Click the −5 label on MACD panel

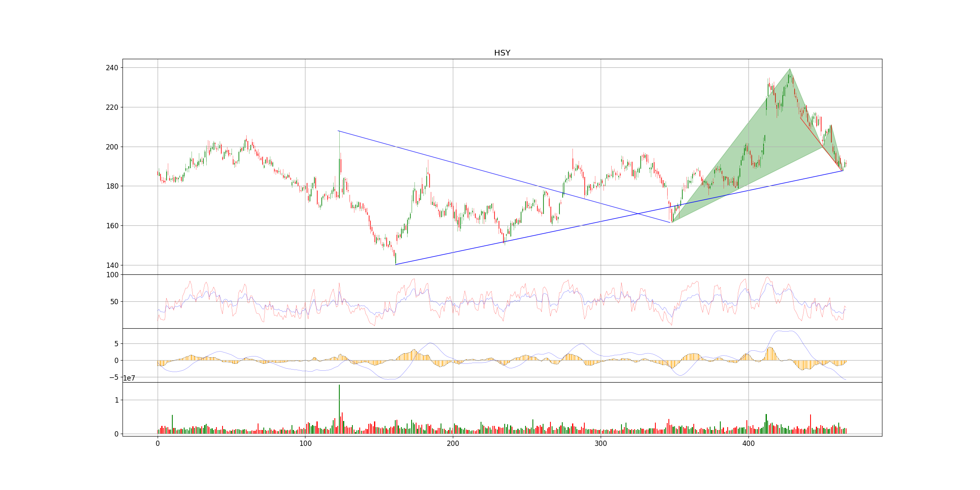[x=114, y=377]
